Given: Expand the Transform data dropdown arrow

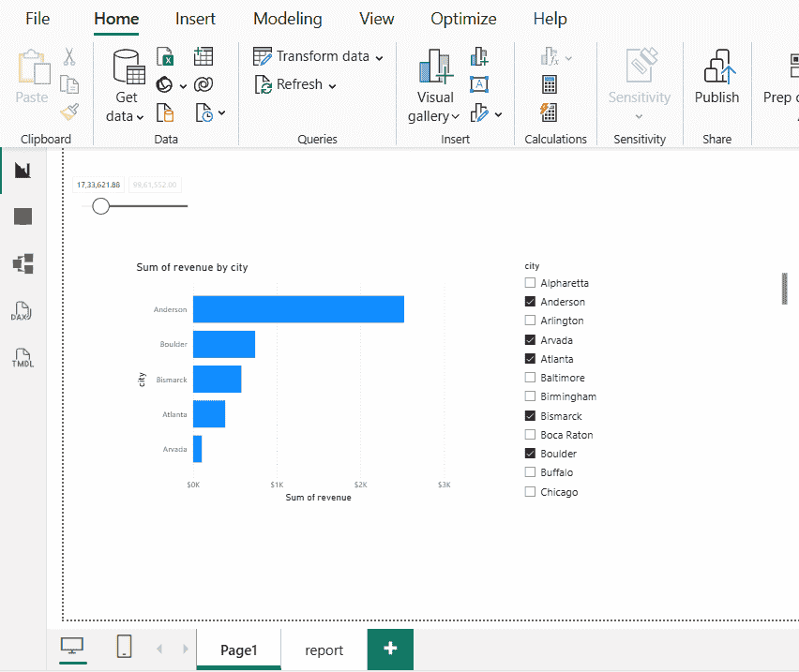Looking at the screenshot, I should 379,58.
